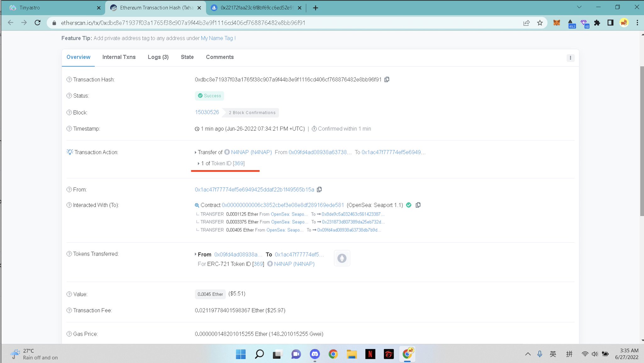Open the N4NAP (N4NAP) token link in Transaction Action
644x363 pixels.
(251, 152)
